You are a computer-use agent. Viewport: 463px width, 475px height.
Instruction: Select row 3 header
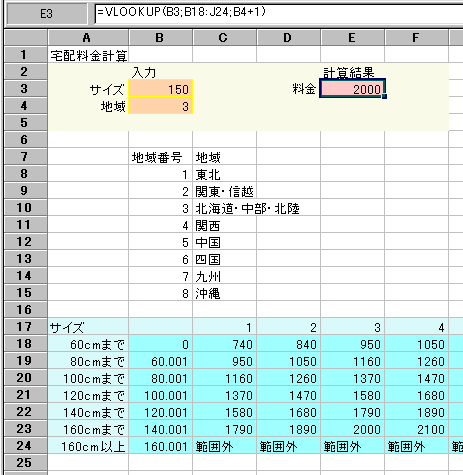tap(26, 89)
